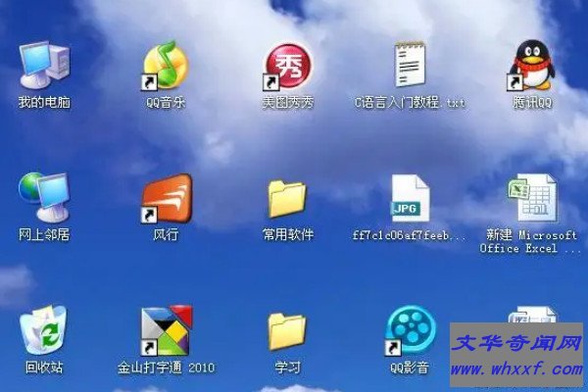Launch the 风行 video app shortcut

click(165, 197)
